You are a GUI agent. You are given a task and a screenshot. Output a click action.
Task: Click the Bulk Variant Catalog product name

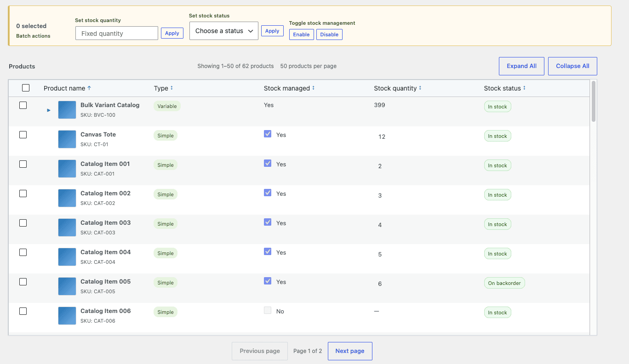[110, 105]
